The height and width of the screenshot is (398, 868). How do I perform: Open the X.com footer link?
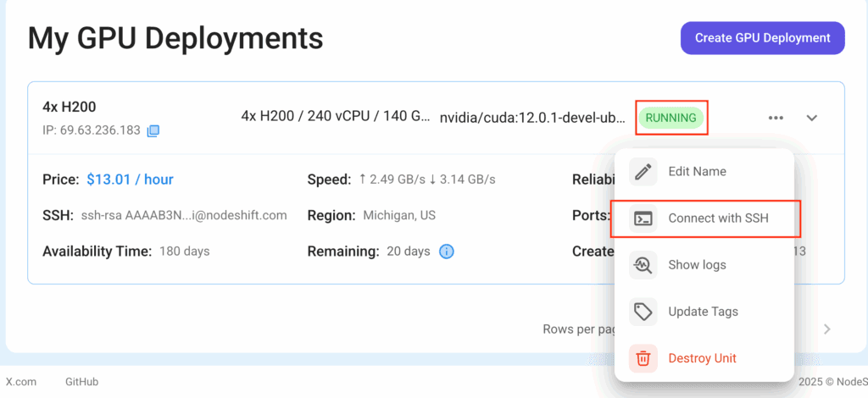[21, 381]
